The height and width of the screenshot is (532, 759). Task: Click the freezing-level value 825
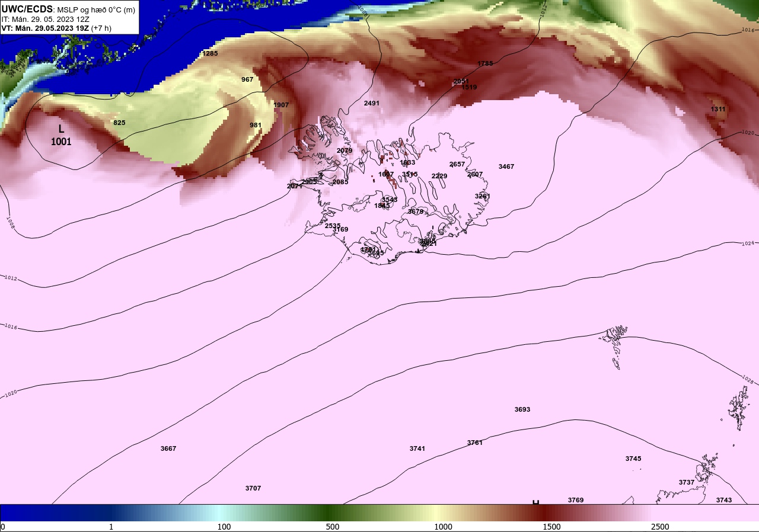[119, 123]
